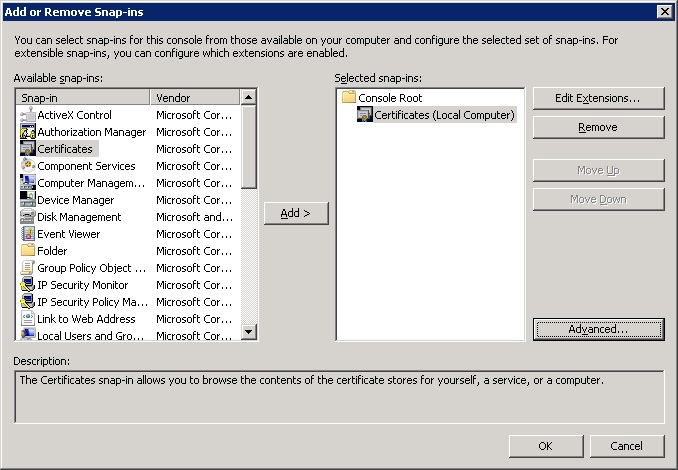Select the ActiveX Control snap-in icon
Viewport: 678px width, 470px height.
click(28, 115)
